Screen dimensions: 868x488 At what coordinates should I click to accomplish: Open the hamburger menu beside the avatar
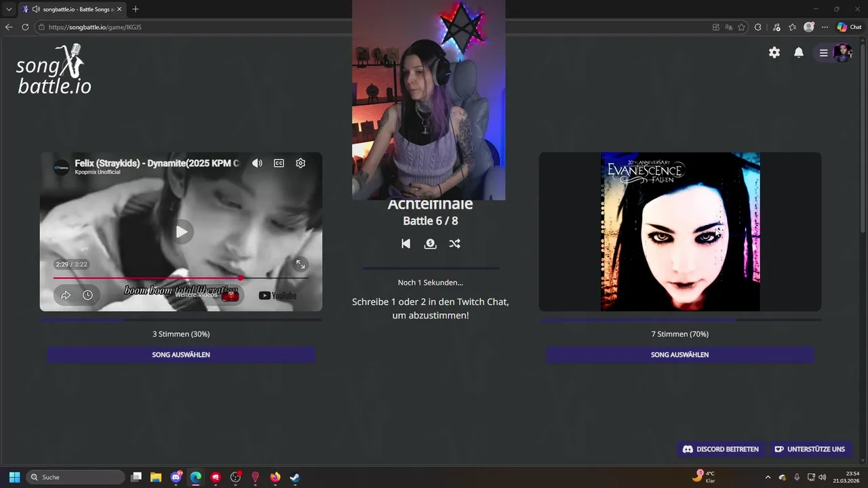[823, 52]
